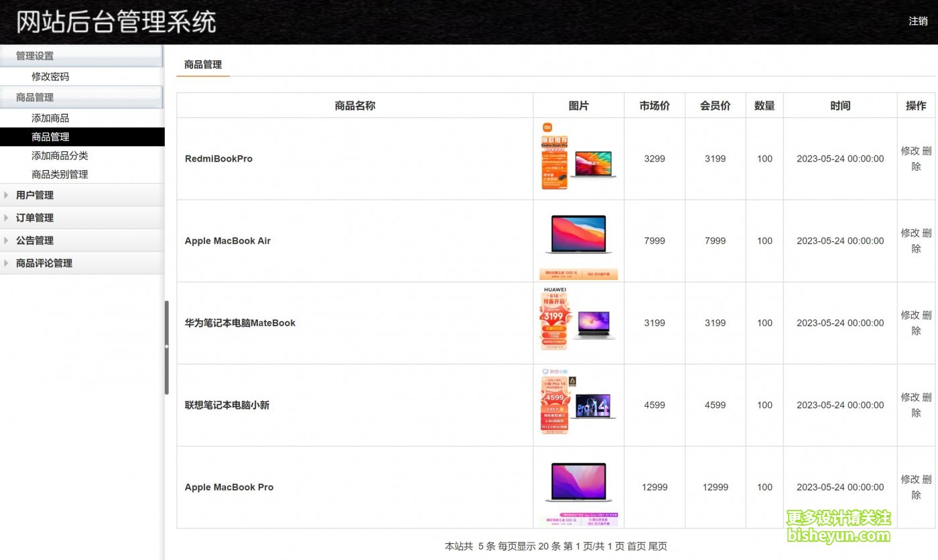Click the 市场价 column header

pos(655,106)
